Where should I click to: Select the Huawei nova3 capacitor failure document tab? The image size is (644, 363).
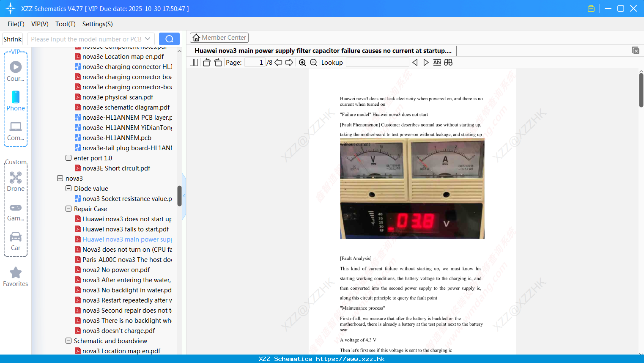click(323, 51)
